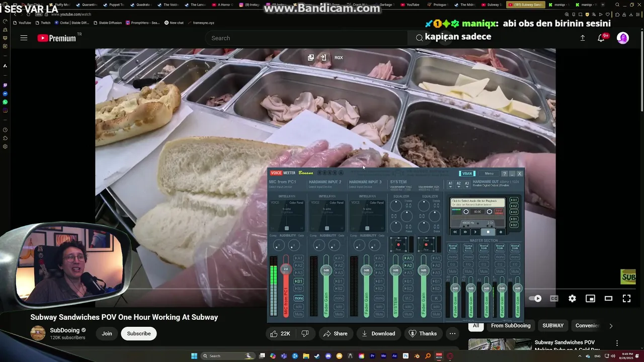The image size is (644, 362).
Task: Toggle mono on MIC from PC1 strip
Action: [299, 298]
